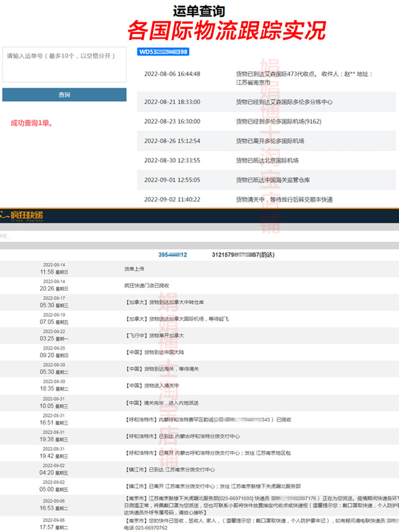Select the timestamp 2022-08-06 16:44:48
399x532 pixels.
172,74
